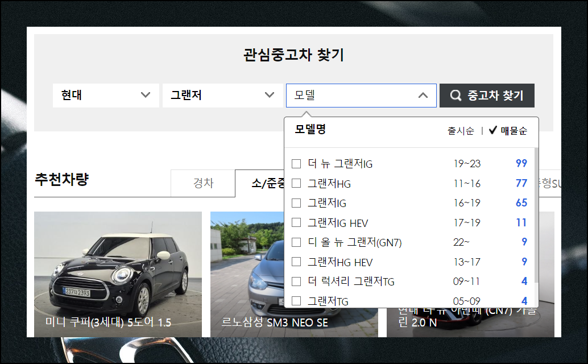
Task: Click the 관심중고차 찾기 title
Action: (293, 55)
